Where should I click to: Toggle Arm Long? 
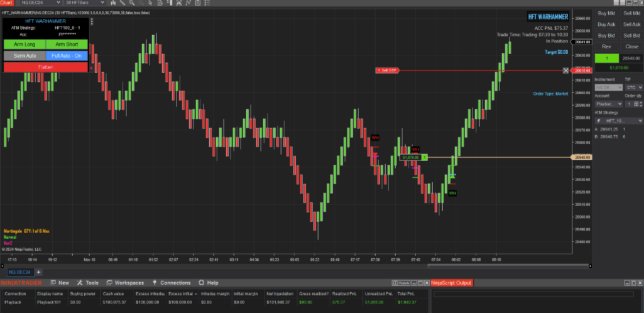point(25,44)
